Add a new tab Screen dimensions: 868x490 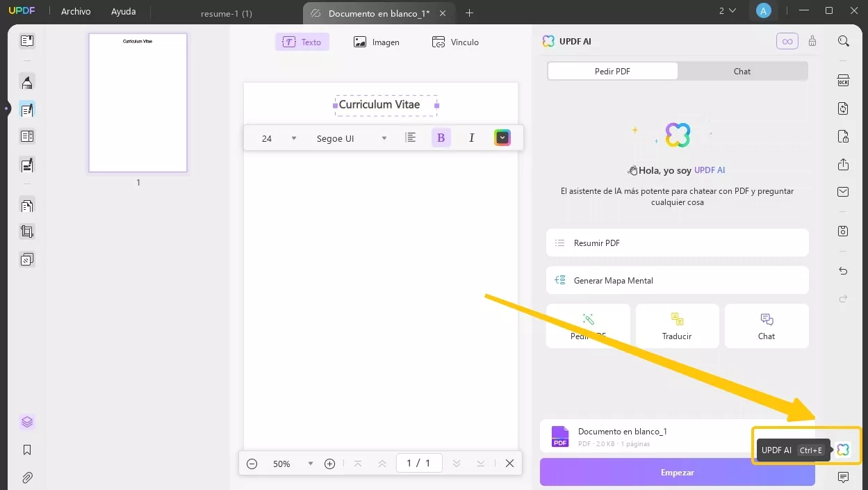coord(469,13)
